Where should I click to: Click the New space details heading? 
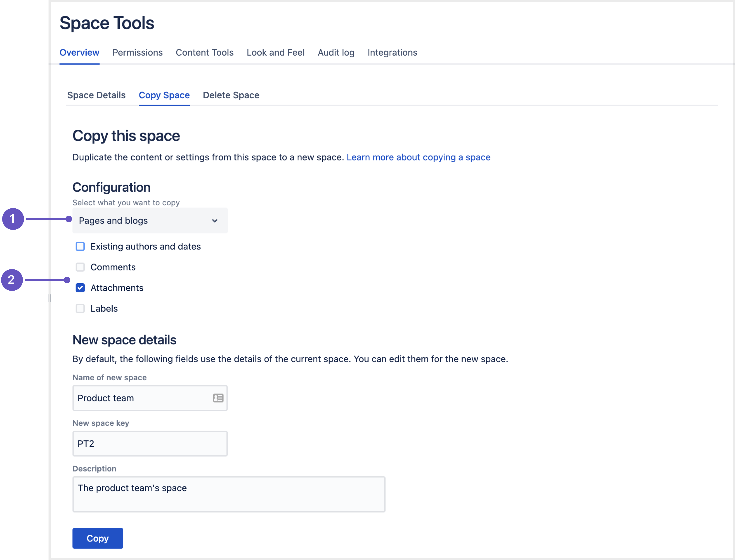click(125, 340)
